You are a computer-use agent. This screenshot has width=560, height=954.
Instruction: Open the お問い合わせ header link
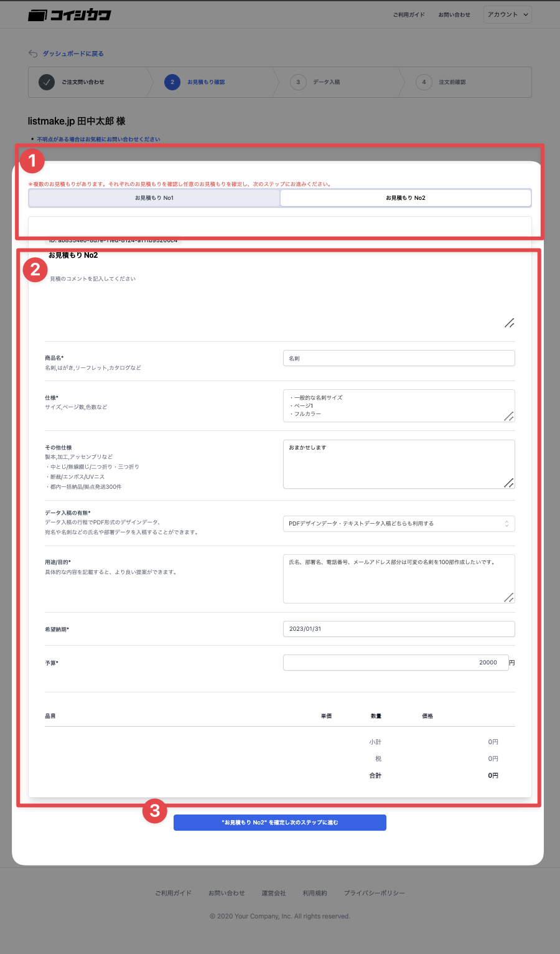coord(454,15)
